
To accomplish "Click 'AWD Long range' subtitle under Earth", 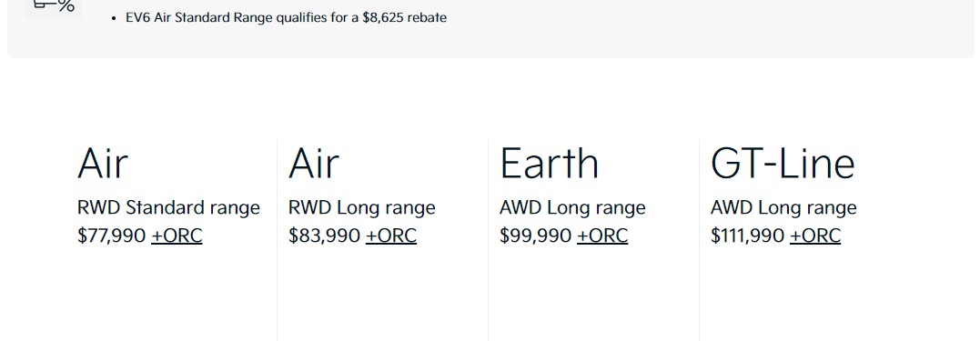I will 572,207.
